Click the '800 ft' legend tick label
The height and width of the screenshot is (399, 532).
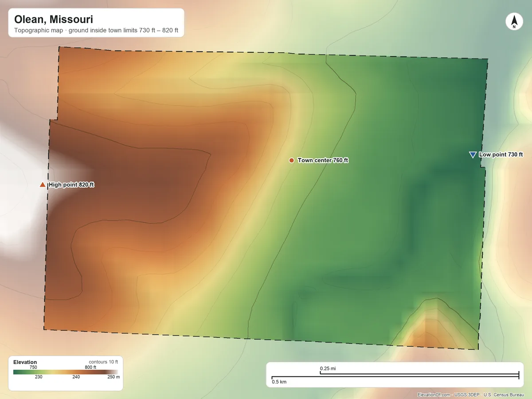(90, 367)
